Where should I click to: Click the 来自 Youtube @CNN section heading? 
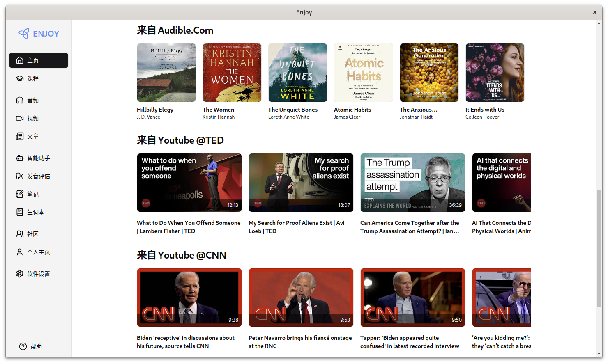(182, 255)
